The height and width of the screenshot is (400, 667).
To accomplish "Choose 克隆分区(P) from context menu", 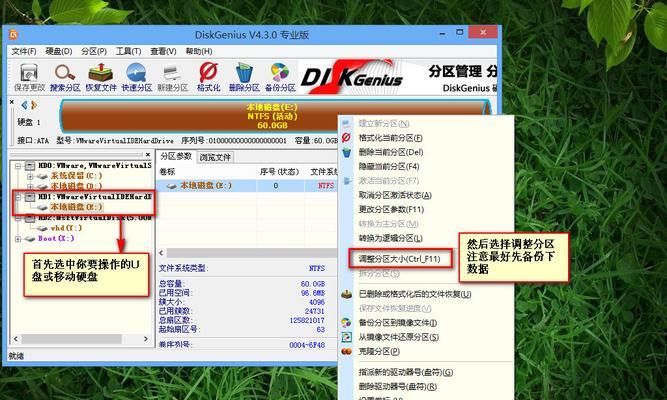I will pos(379,351).
